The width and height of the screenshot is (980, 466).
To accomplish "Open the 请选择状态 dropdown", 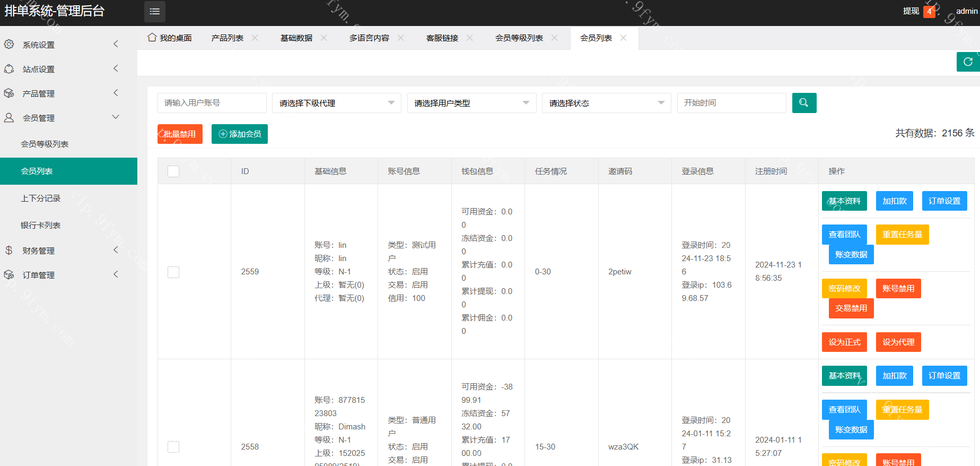I will 606,103.
